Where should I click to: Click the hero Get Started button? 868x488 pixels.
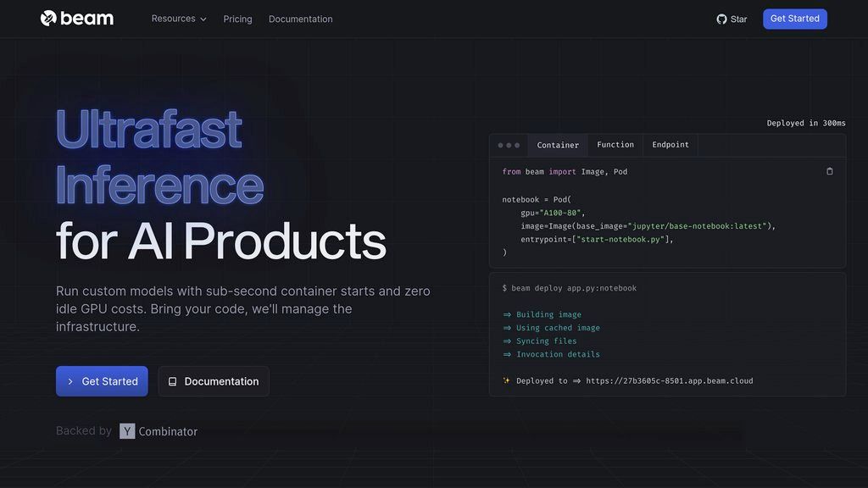(102, 381)
